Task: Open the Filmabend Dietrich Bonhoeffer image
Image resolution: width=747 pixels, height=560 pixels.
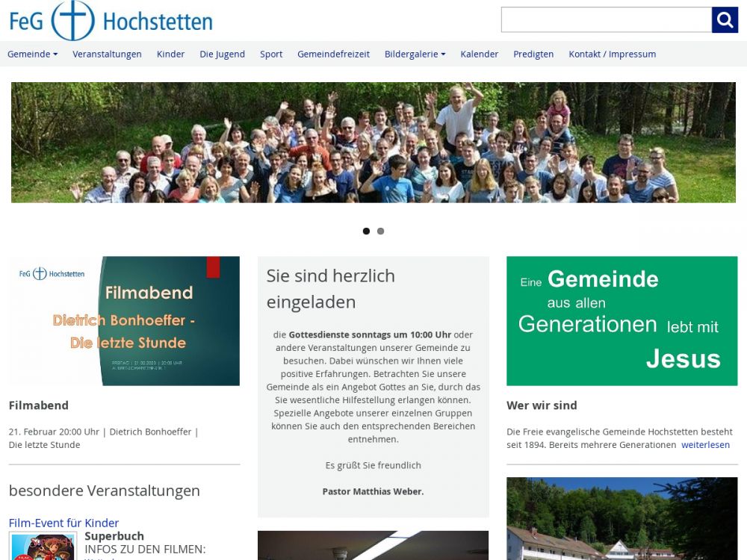Action: [x=124, y=321]
